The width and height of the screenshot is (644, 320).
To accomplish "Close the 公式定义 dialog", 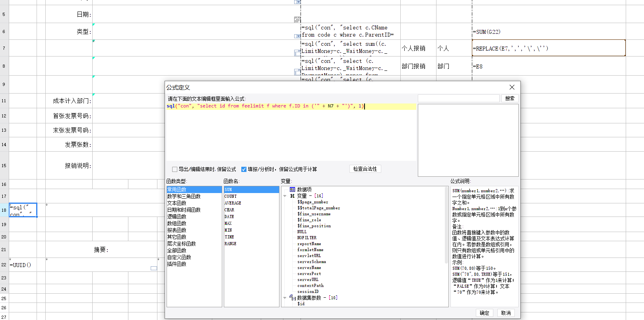I will [x=512, y=87].
